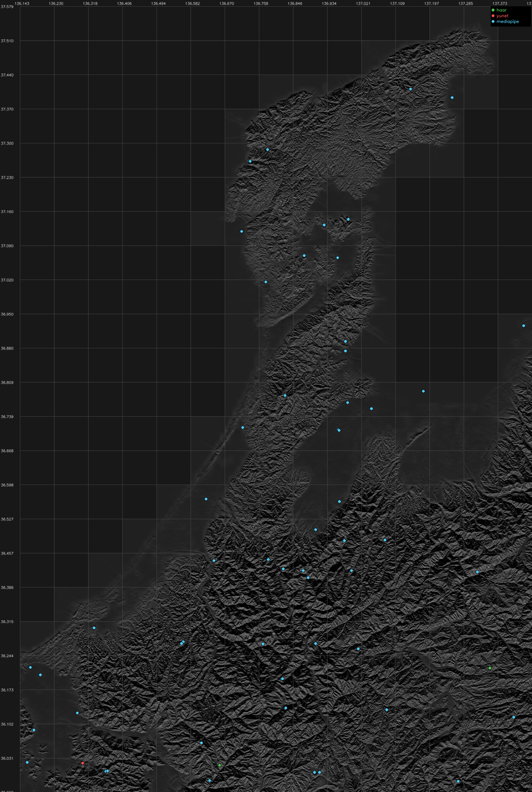Click latitude axis label 36.598

coord(7,485)
